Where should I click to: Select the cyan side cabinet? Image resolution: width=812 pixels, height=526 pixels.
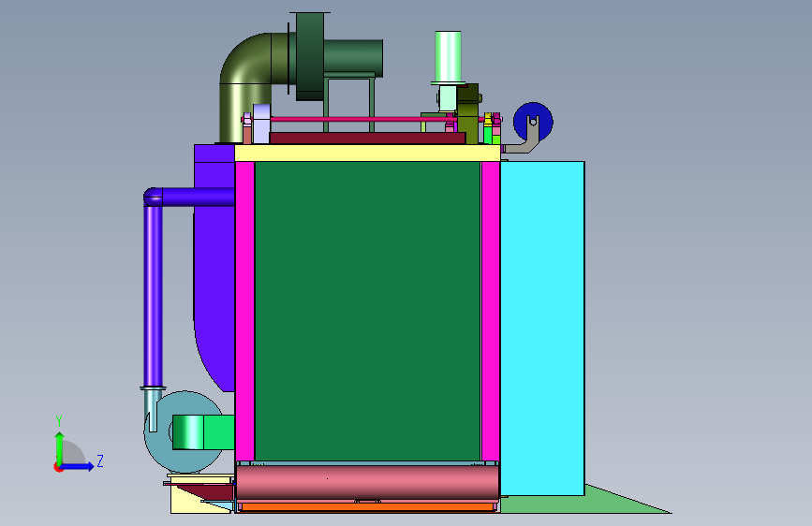542,329
